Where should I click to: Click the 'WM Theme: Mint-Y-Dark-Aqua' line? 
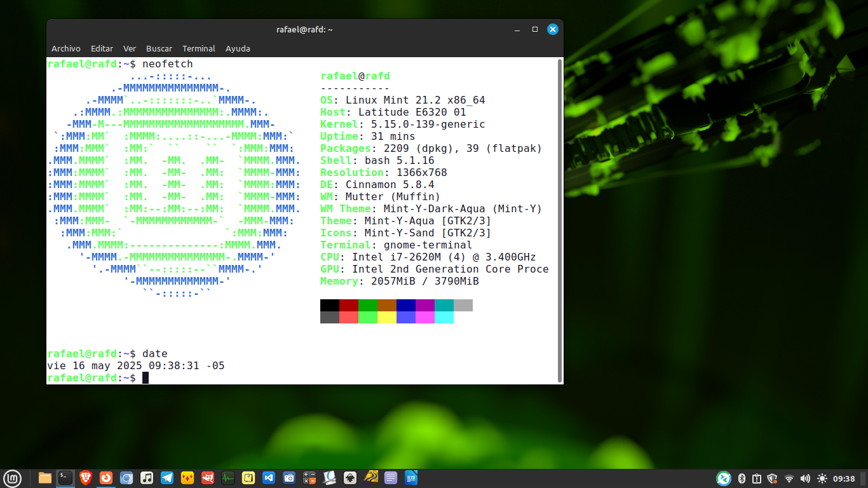click(431, 208)
